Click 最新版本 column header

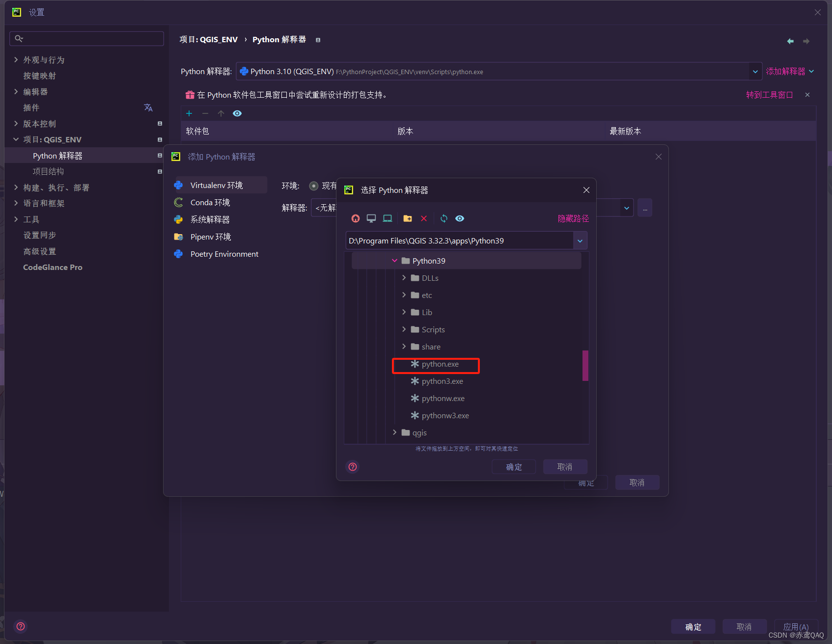click(x=625, y=131)
